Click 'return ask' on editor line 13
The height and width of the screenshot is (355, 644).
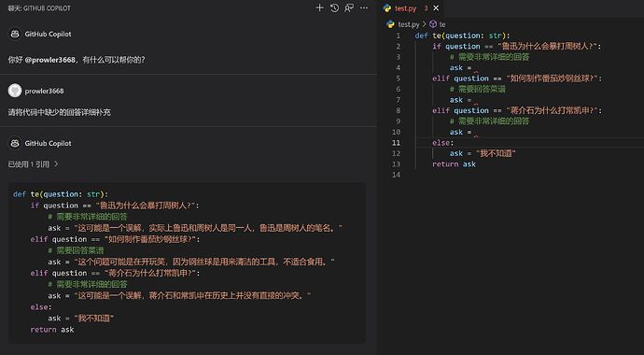454,163
